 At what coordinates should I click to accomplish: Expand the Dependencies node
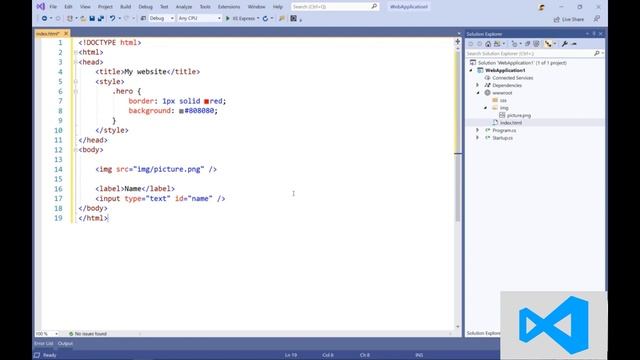pos(478,85)
